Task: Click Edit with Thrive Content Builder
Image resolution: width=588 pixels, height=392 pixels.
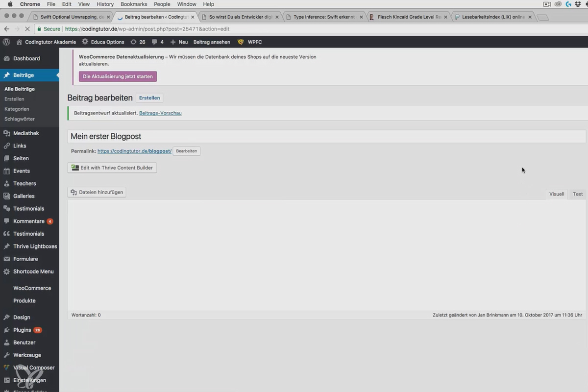Action: [112, 168]
